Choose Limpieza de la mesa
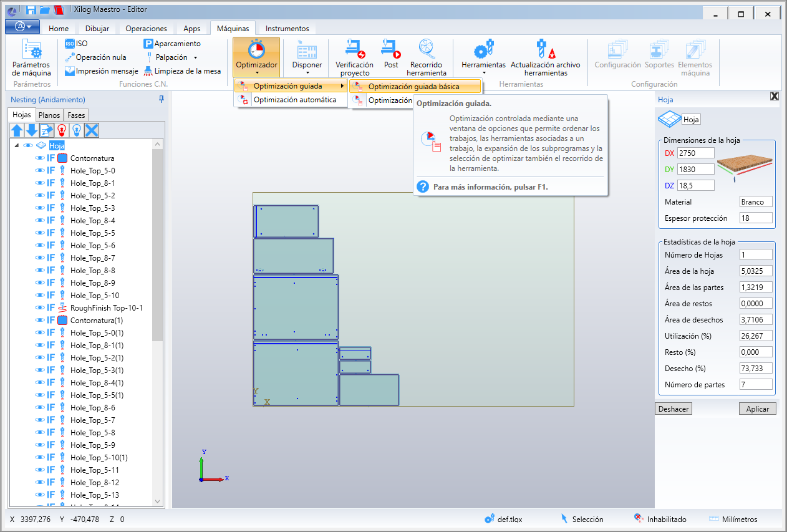 (182, 71)
